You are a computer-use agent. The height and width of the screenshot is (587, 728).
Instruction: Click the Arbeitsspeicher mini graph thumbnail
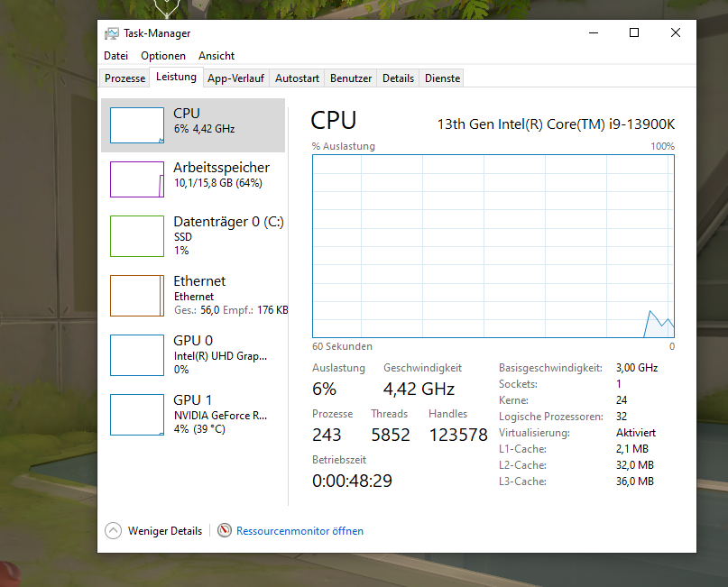pos(137,179)
